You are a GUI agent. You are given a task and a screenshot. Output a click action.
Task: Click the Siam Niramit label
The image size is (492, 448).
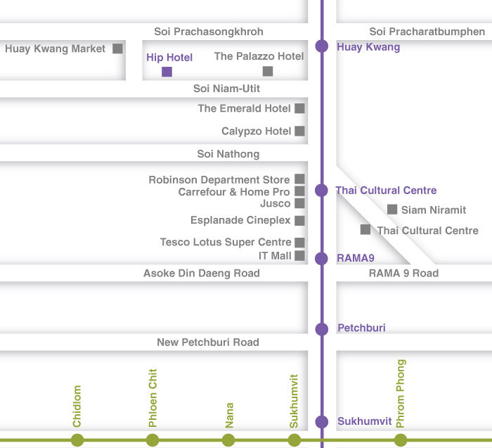(434, 210)
